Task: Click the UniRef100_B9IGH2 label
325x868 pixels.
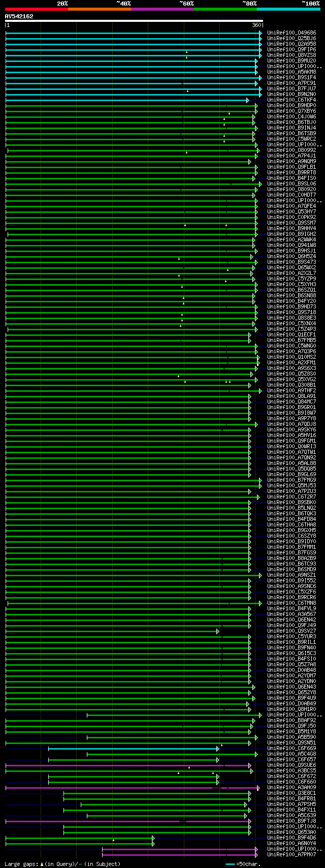Action: click(x=291, y=234)
